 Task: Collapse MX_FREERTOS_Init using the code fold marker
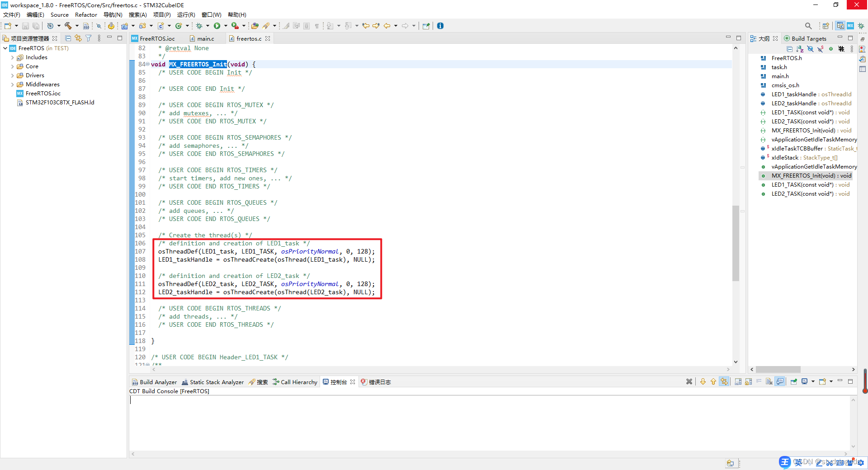147,64
